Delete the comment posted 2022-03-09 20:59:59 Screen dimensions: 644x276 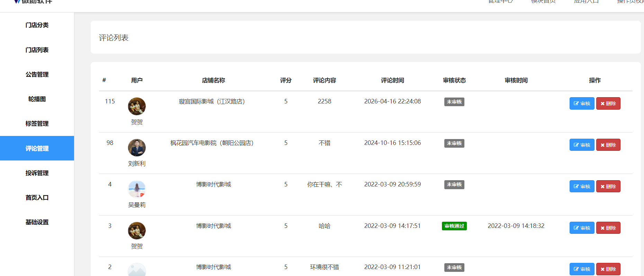pos(608,186)
